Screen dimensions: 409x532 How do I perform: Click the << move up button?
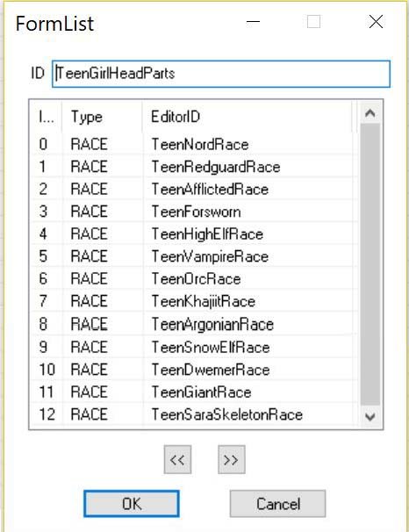click(x=177, y=460)
